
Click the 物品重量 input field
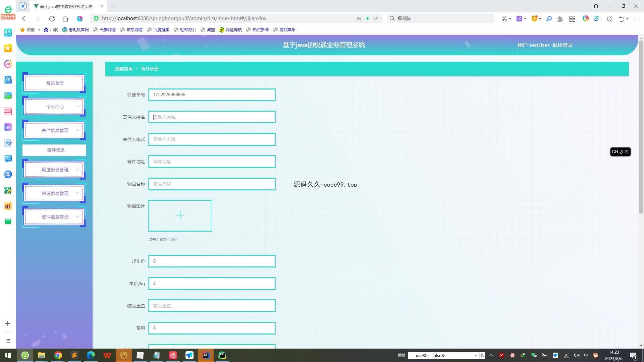[212, 306]
